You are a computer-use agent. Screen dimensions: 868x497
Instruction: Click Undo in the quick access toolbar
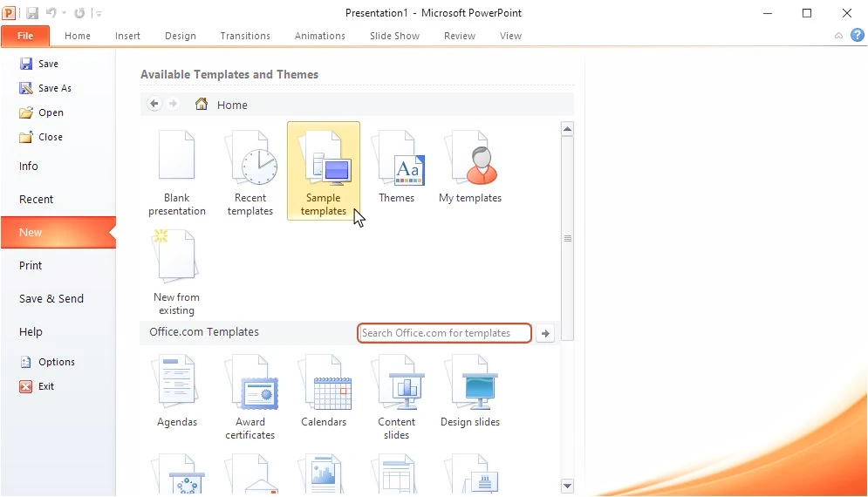click(51, 13)
